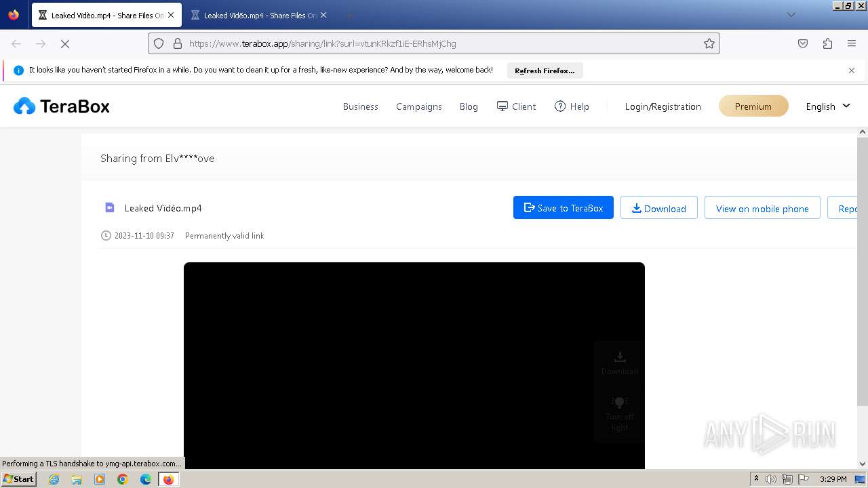
Task: Click the Leaked Video.mp4 file icon
Action: point(110,207)
